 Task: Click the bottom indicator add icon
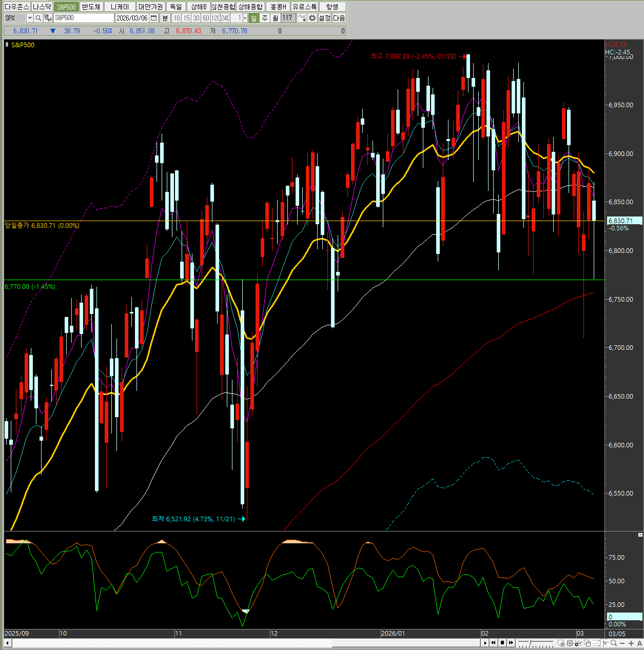coord(578,643)
